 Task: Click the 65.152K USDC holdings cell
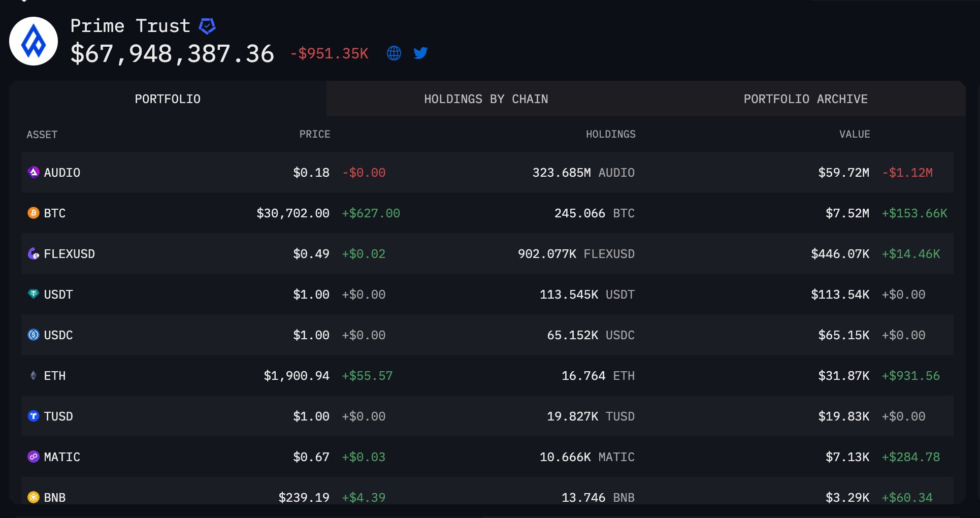click(591, 335)
